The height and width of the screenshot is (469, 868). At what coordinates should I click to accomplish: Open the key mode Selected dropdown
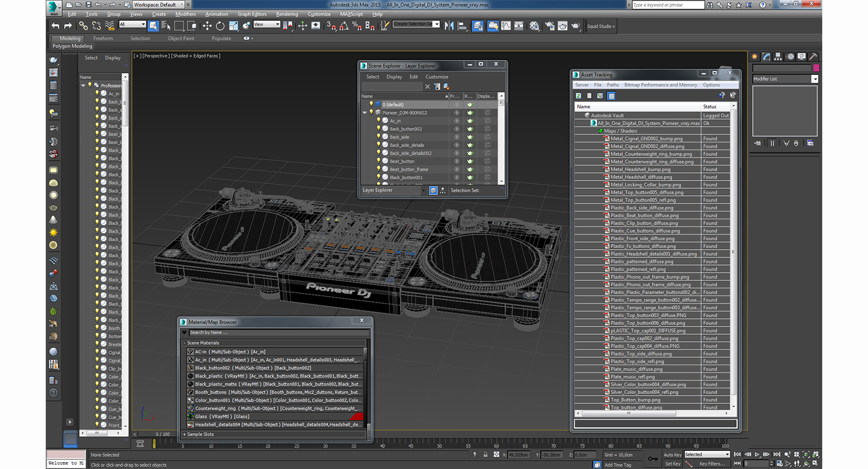[x=707, y=454]
